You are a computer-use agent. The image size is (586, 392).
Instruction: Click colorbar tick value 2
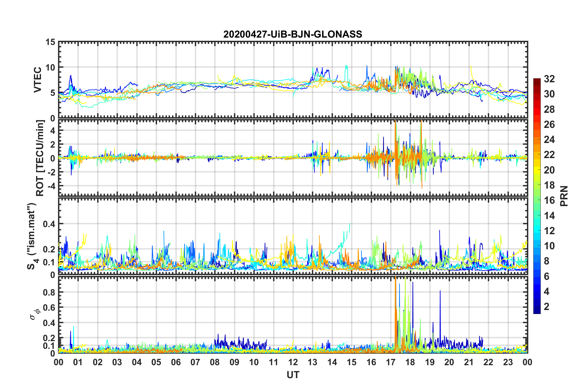click(547, 307)
